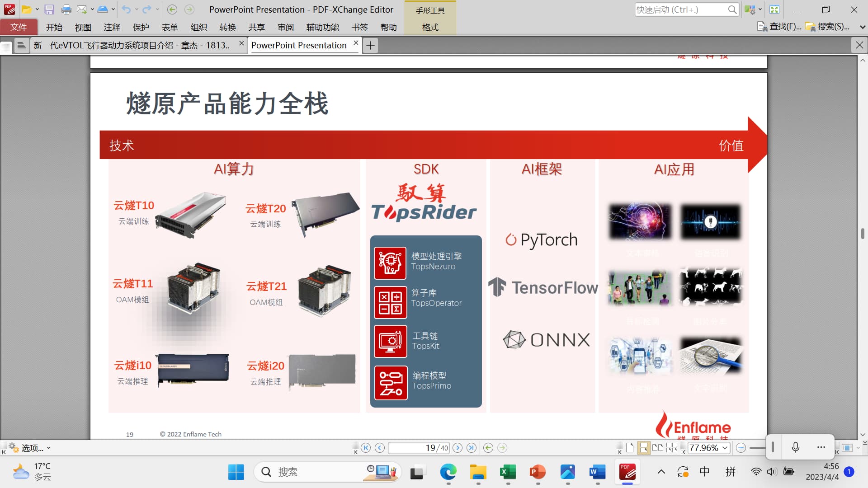Screen dimensions: 868x488
Task: Click the Find (查找) toolbar button
Action: click(779, 27)
